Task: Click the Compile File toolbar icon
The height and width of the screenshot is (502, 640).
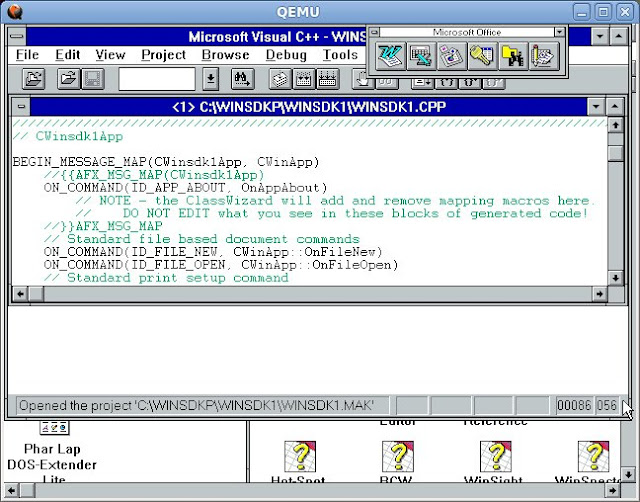Action: [x=280, y=79]
